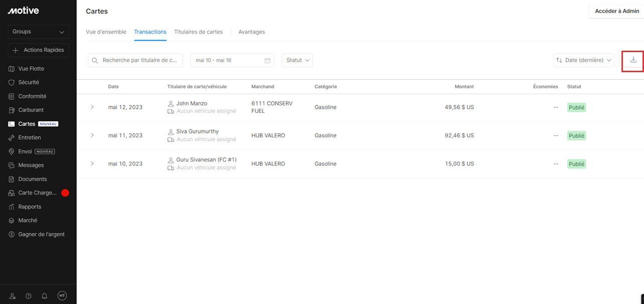The width and height of the screenshot is (644, 304).
Task: Click the 49,56 $ US amount
Action: coord(459,107)
